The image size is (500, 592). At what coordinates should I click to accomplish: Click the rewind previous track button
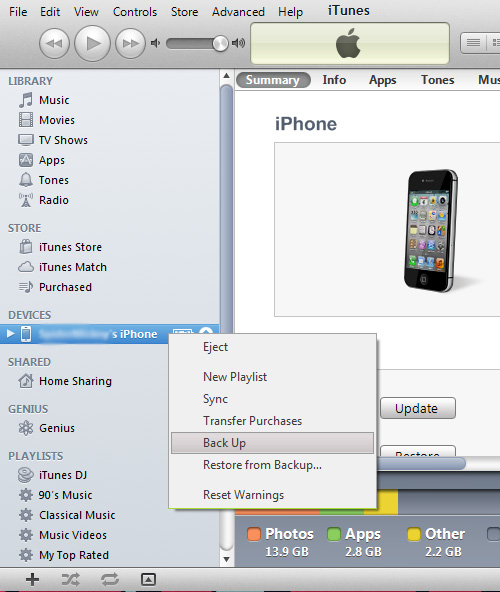(x=54, y=44)
